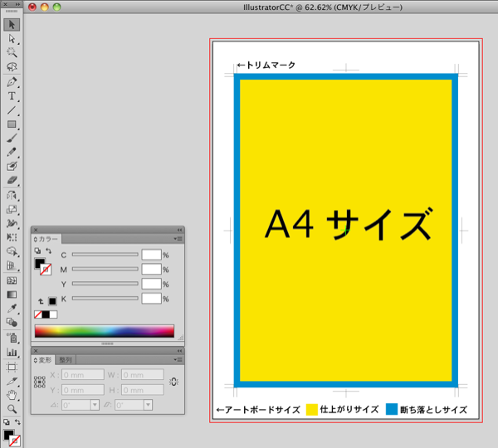Select the 変形 tab
The width and height of the screenshot is (498, 448).
44,360
